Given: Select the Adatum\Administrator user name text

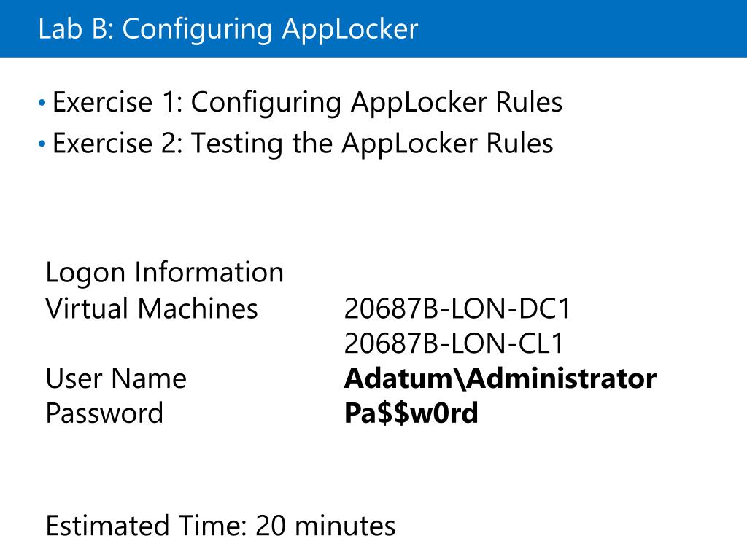Looking at the screenshot, I should (x=500, y=378).
